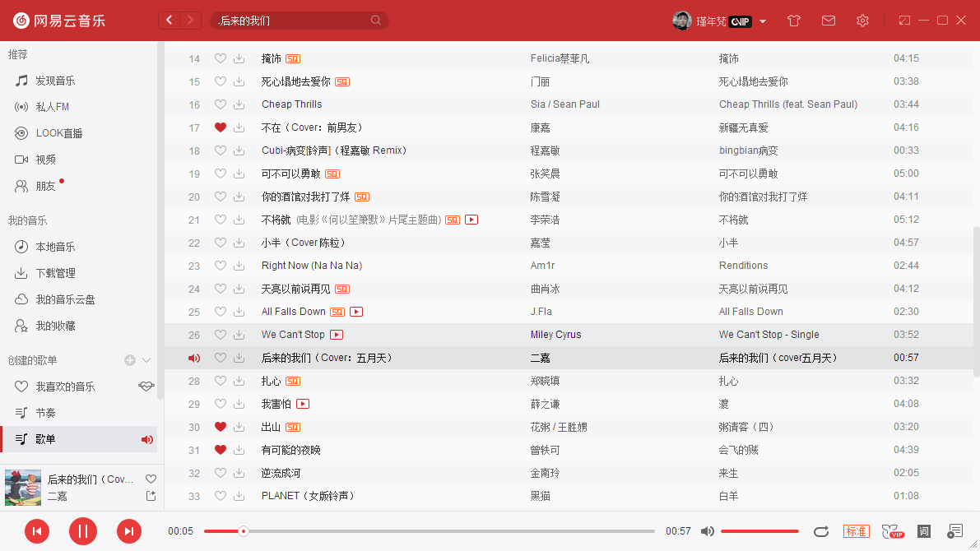This screenshot has width=980, height=551.
Task: Go back with the left arrow button
Action: click(169, 21)
